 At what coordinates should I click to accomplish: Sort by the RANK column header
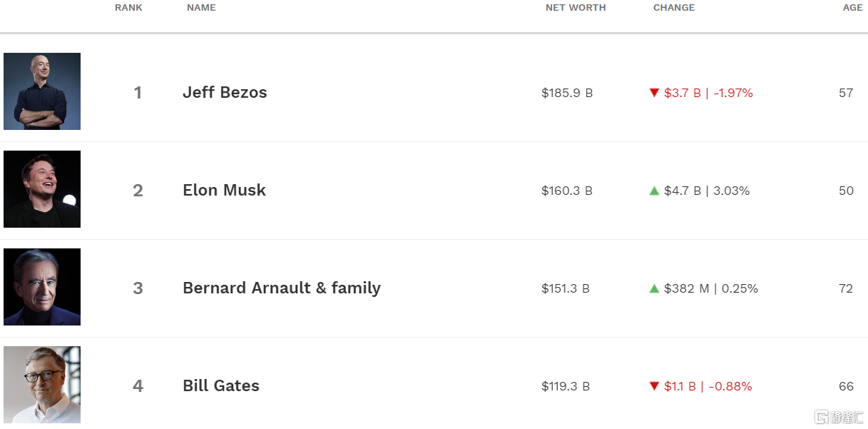128,8
